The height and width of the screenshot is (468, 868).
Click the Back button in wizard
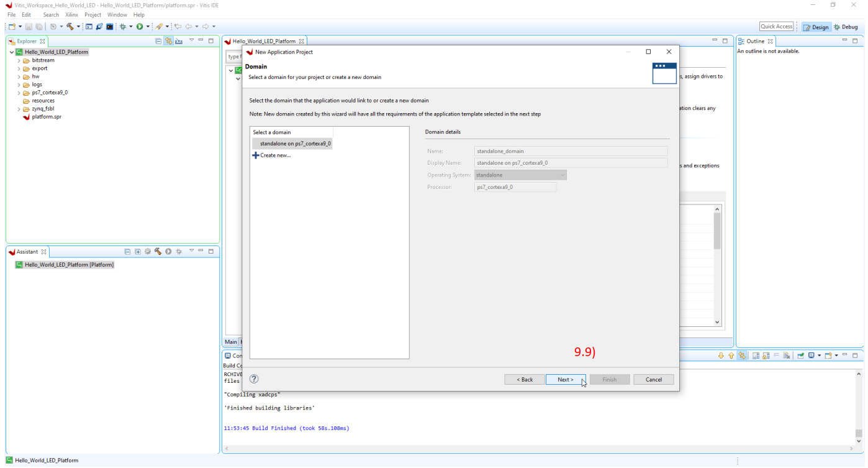(525, 380)
